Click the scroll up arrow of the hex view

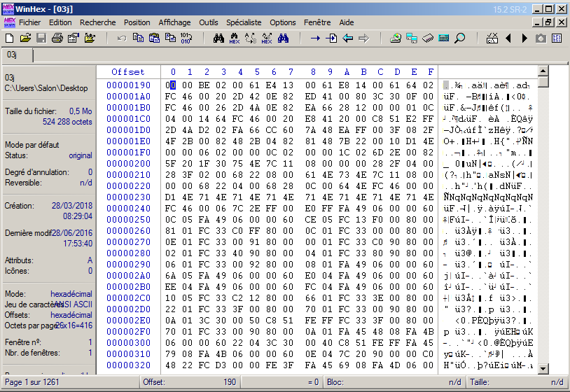543,71
